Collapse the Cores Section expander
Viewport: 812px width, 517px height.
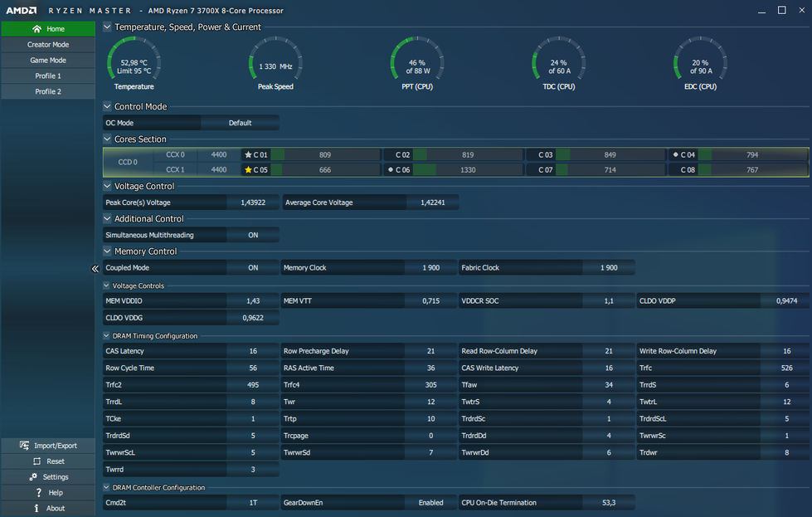tap(107, 139)
